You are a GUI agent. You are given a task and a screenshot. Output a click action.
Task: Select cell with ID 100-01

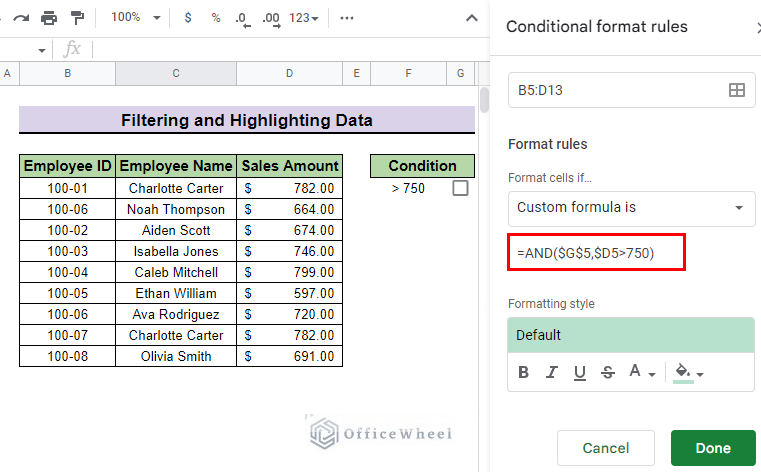point(67,188)
